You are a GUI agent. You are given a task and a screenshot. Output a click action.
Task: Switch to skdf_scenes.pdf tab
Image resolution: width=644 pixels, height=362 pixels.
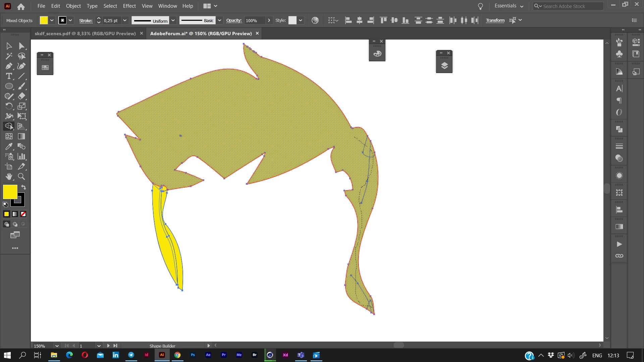(85, 34)
